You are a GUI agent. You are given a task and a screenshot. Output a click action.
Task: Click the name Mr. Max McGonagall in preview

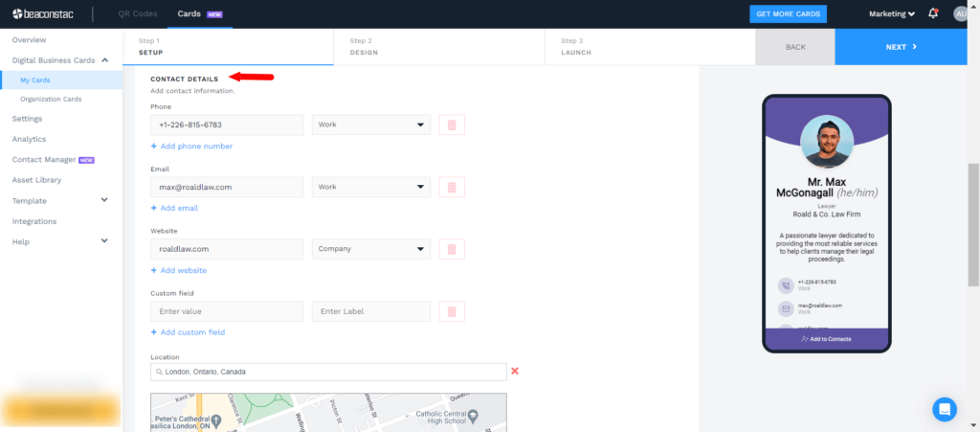[x=826, y=187]
